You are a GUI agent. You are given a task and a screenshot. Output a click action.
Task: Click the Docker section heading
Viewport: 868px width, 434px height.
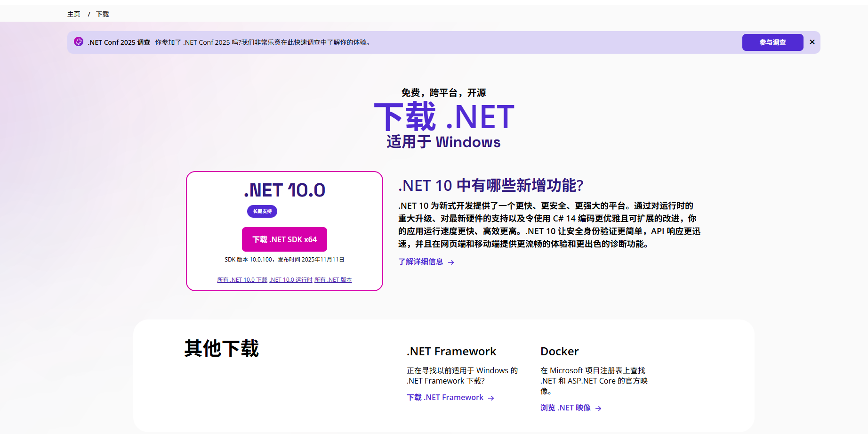[559, 352]
